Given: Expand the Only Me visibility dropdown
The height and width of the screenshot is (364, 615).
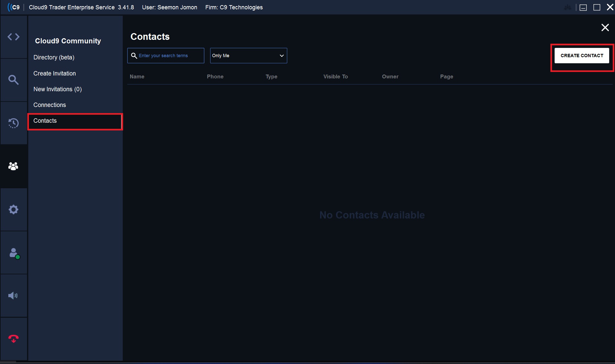Looking at the screenshot, I should tap(248, 56).
